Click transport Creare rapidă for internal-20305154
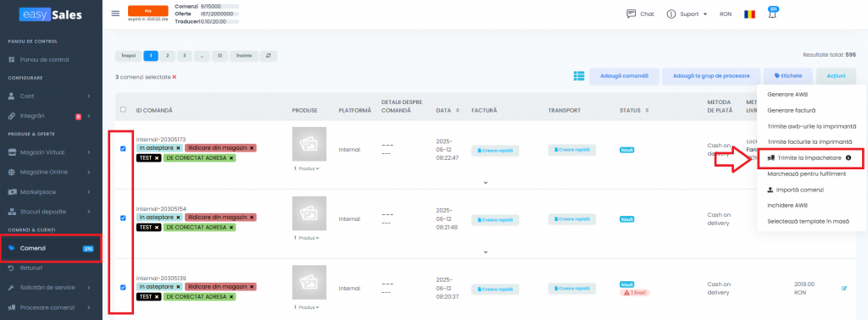The height and width of the screenshot is (320, 868). pos(572,219)
